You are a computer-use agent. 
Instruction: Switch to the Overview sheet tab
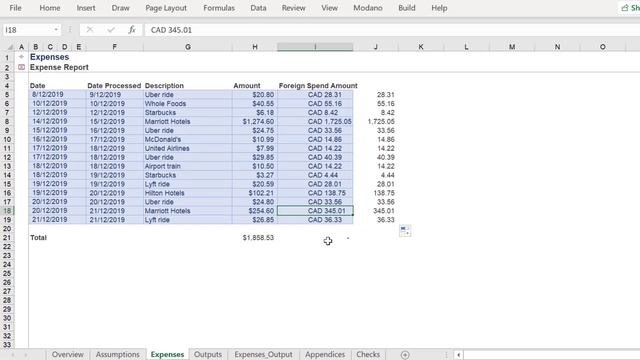click(68, 354)
